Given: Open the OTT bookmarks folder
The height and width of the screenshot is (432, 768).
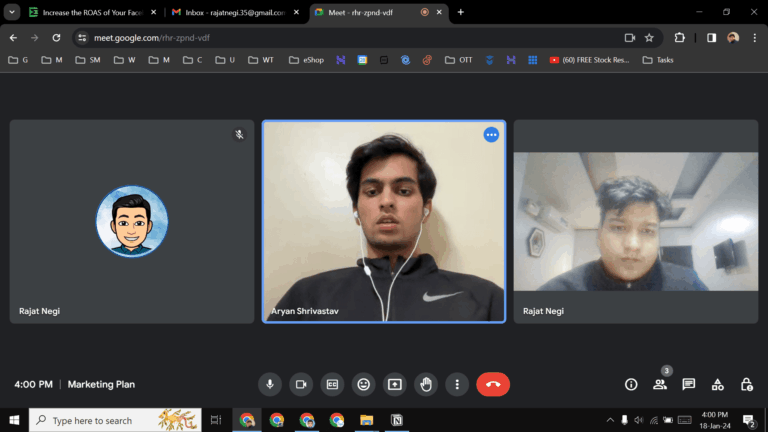Looking at the screenshot, I should [x=458, y=60].
